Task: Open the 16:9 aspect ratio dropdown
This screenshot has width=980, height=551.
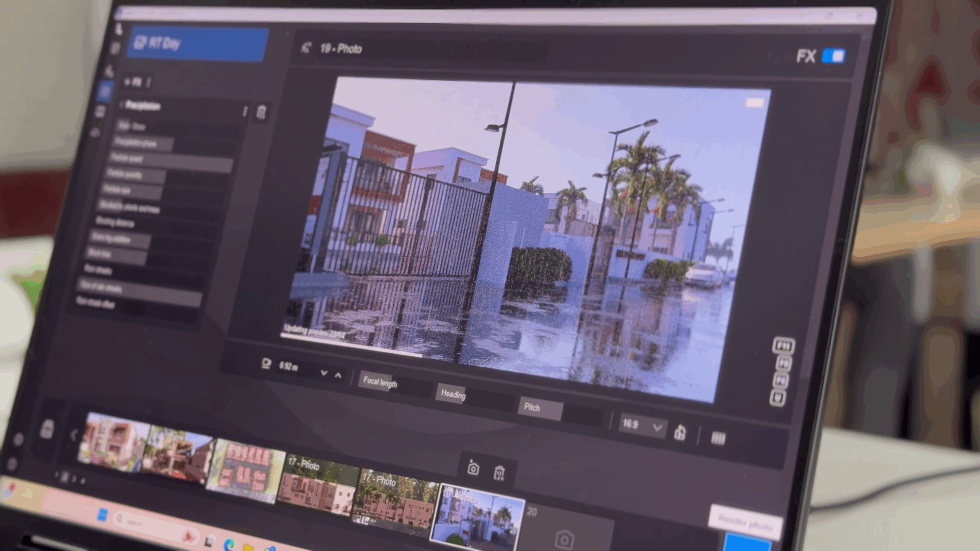Action: tap(642, 425)
